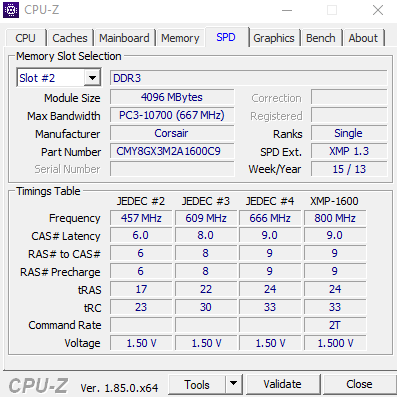
Task: Click the Tools button
Action: tap(197, 384)
